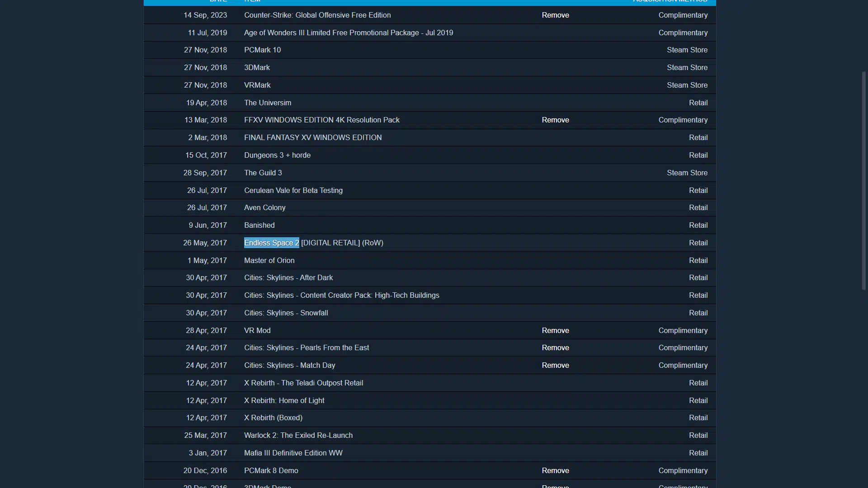The image size is (868, 488).
Task: Remove Cities: Skylines - Match Day license
Action: [555, 365]
